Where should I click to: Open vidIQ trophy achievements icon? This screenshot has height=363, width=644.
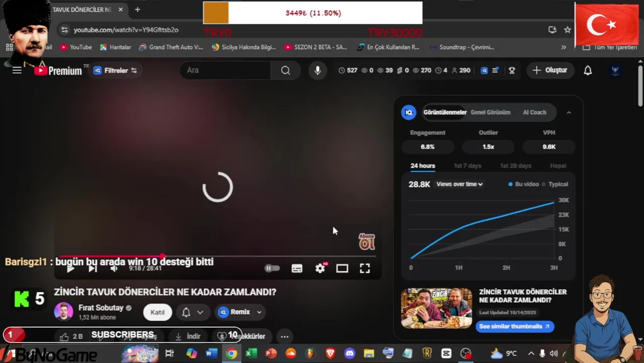click(512, 71)
